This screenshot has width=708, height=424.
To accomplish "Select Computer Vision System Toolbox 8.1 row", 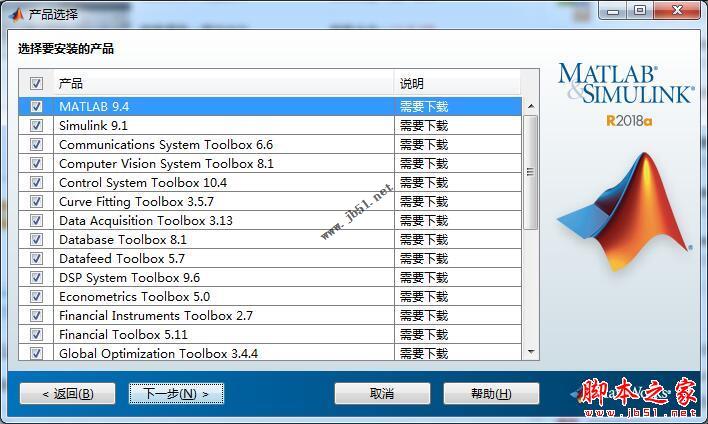I will (x=270, y=163).
